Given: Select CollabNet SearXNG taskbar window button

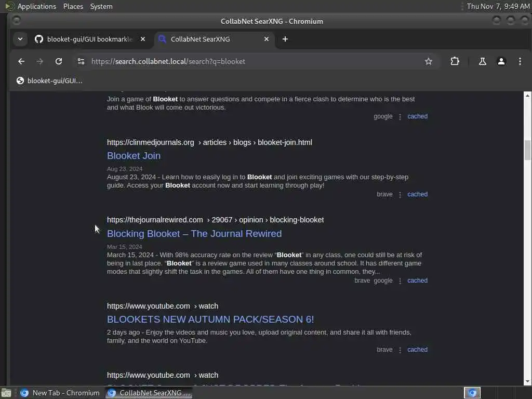Looking at the screenshot, I should click(149, 393).
